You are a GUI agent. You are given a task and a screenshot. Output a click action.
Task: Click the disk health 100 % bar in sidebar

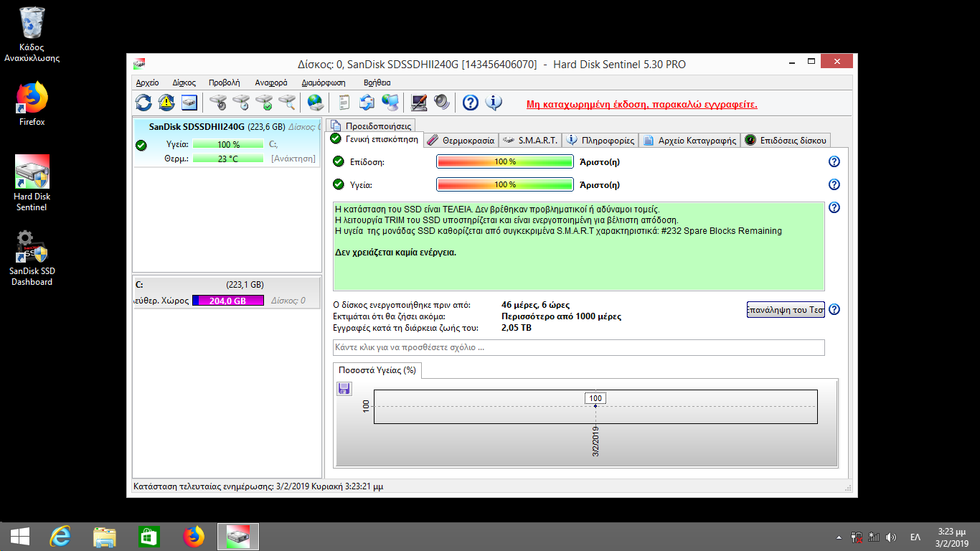229,144
